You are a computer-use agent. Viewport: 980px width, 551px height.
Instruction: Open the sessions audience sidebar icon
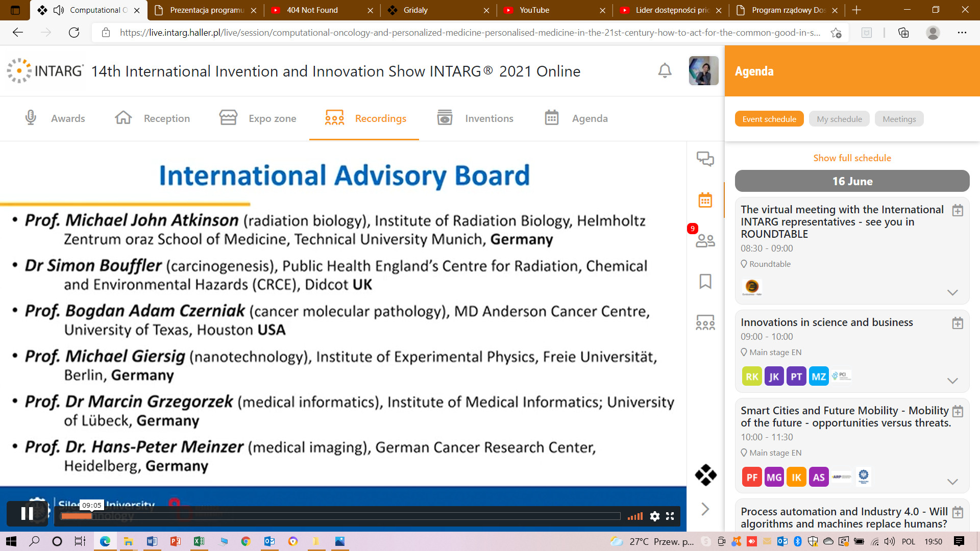tap(705, 322)
